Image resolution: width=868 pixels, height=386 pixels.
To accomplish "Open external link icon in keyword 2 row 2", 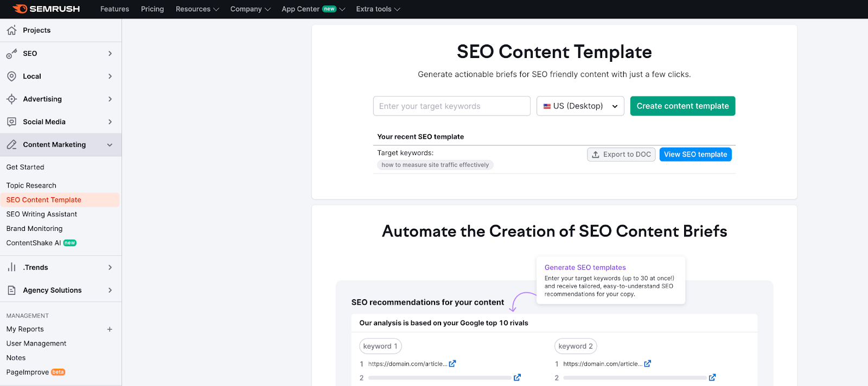I will (x=712, y=377).
